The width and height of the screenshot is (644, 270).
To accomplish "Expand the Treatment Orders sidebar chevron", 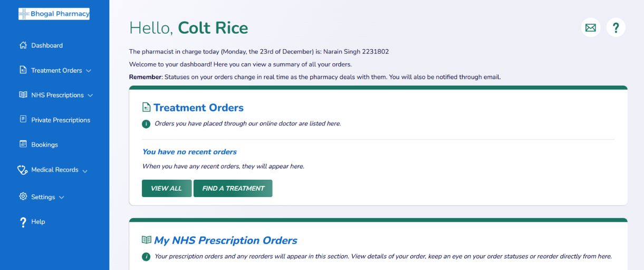I will click(x=88, y=71).
